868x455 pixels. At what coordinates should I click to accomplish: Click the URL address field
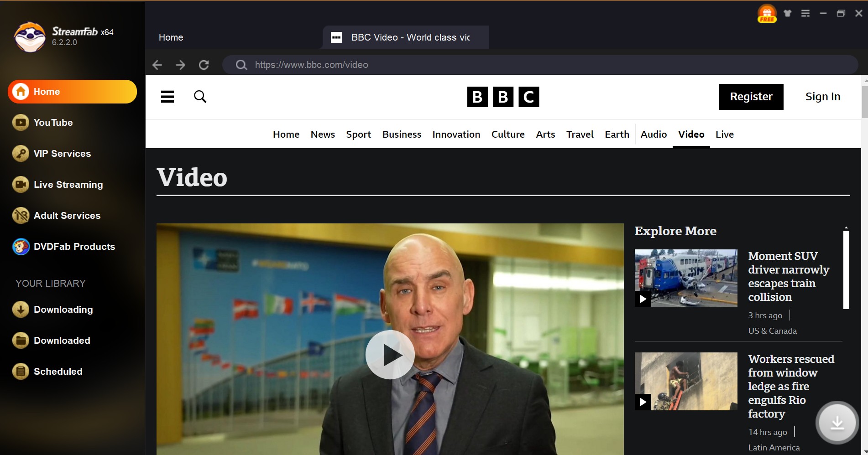540,65
